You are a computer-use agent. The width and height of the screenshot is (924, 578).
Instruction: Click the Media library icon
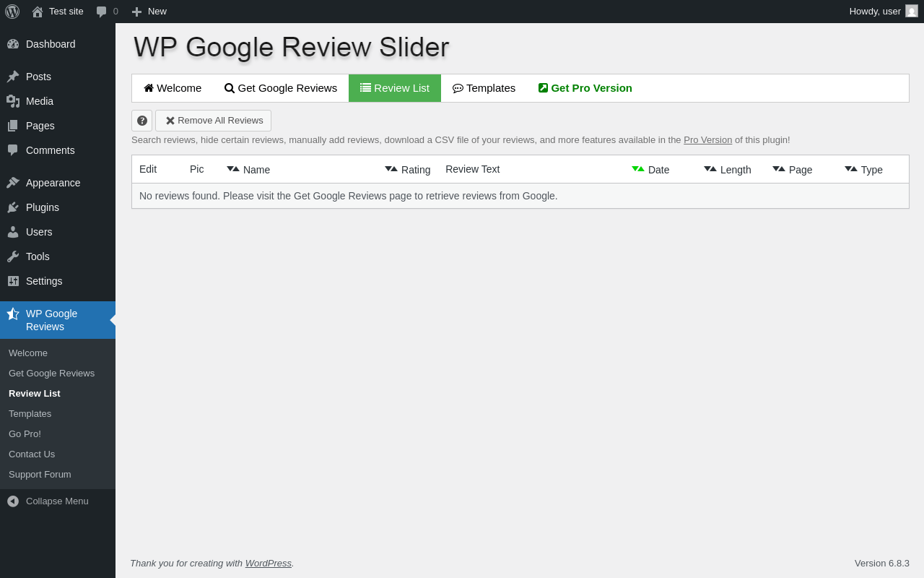pos(13,101)
